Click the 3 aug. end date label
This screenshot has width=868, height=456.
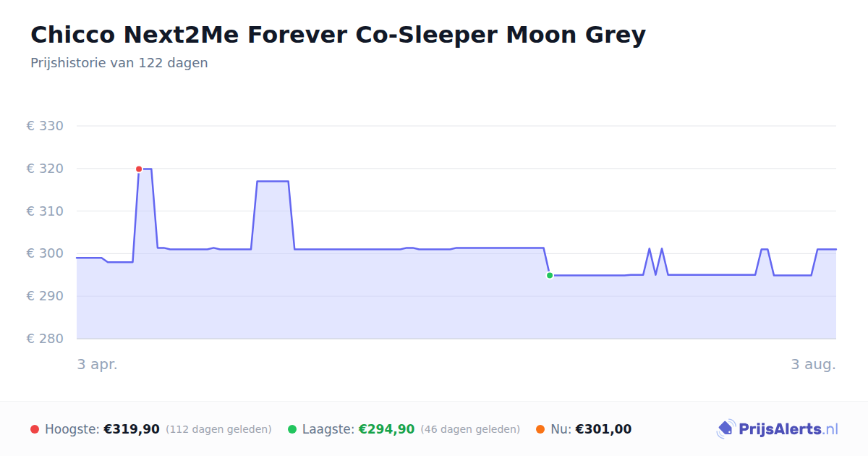click(x=813, y=364)
